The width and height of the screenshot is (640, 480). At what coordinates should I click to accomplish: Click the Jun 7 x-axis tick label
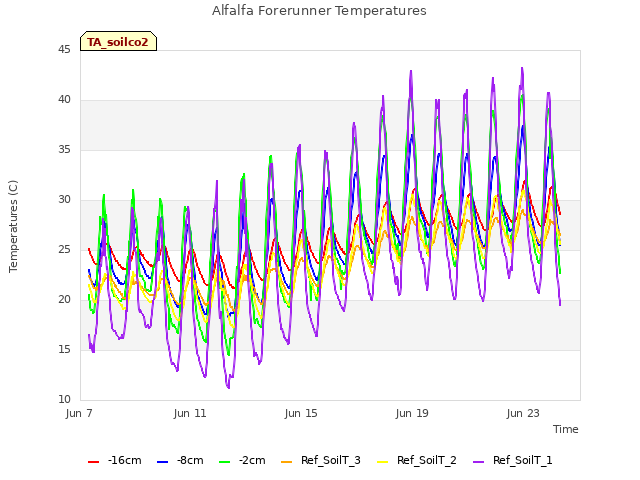79,413
